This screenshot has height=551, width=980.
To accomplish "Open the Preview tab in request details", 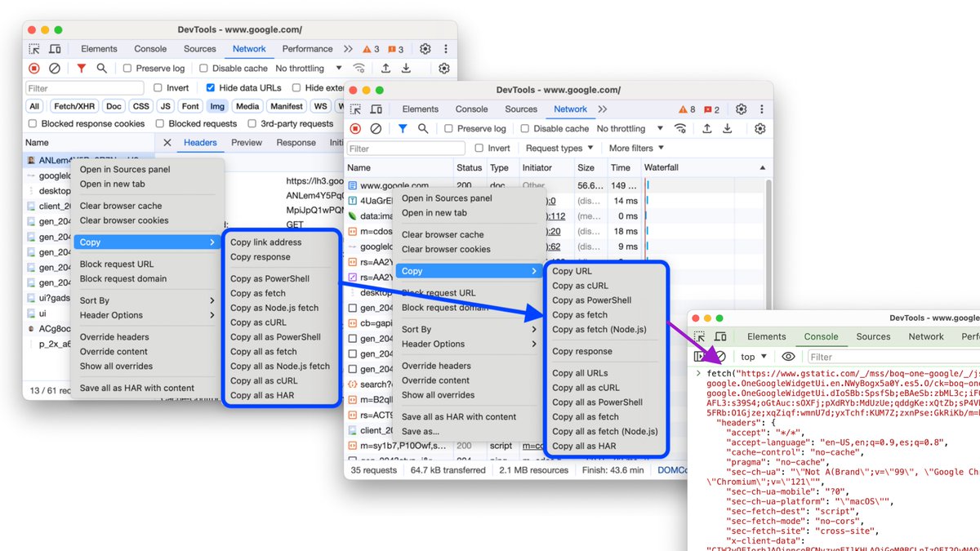I will click(247, 143).
